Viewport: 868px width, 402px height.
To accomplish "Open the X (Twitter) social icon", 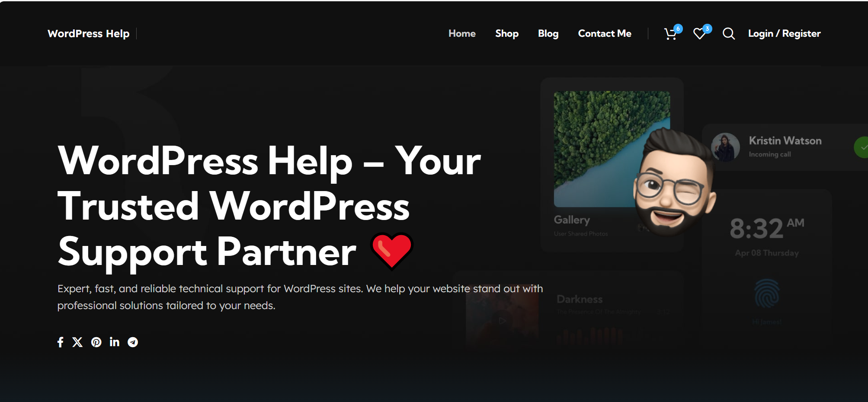I will click(77, 342).
